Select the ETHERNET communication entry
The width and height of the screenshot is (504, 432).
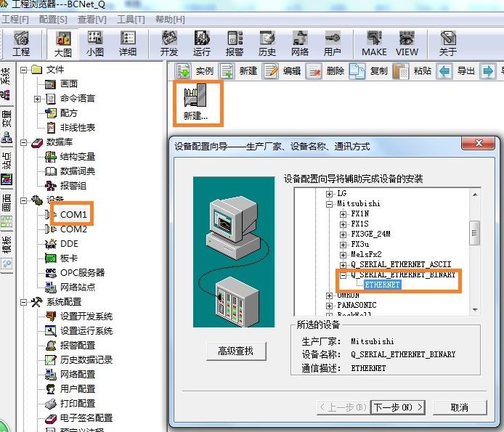click(382, 285)
